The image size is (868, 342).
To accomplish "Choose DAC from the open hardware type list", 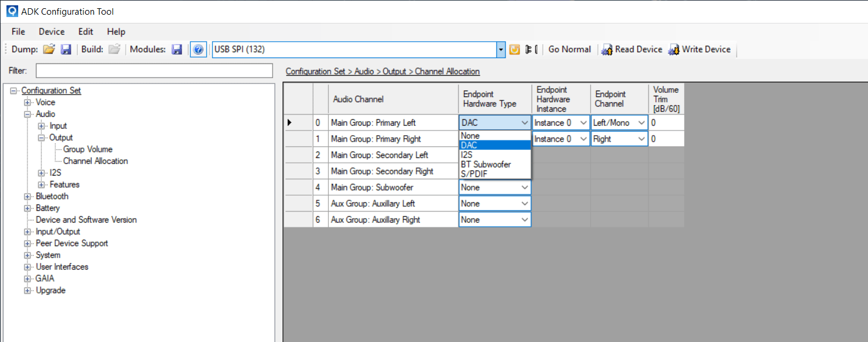I will [x=495, y=145].
